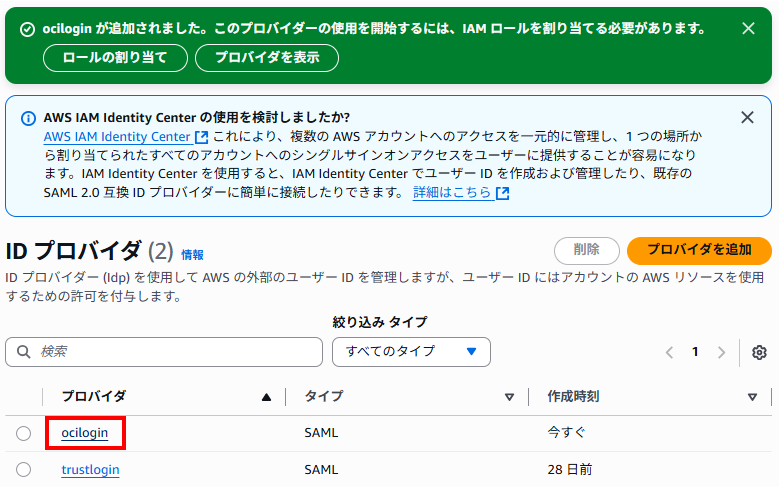Click the orange add provider button

(x=699, y=250)
